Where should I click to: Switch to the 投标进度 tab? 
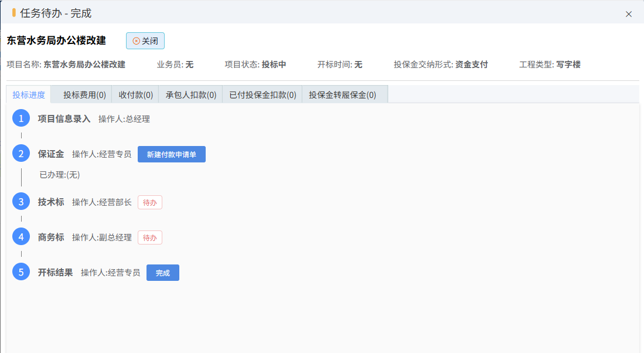(x=29, y=95)
